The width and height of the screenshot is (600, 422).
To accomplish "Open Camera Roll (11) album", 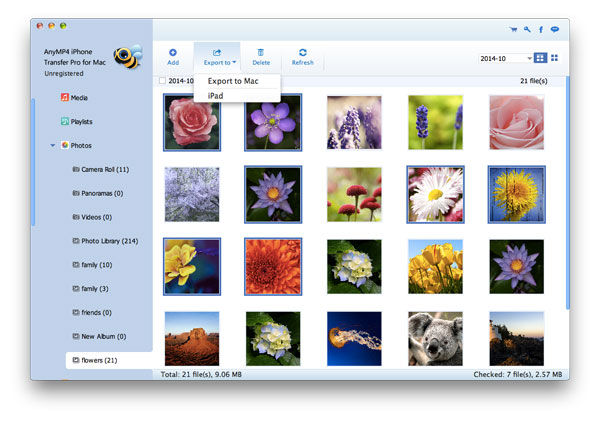I will click(x=104, y=169).
